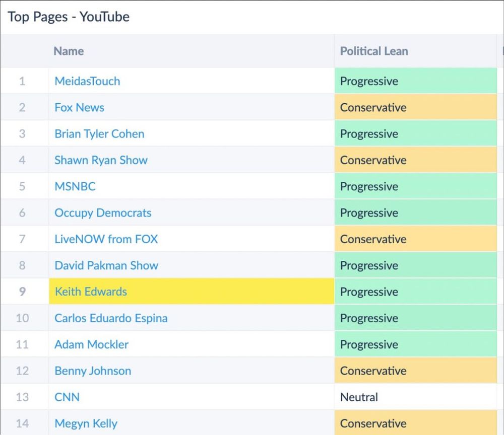
Task: Open the Adam Mockler link
Action: (91, 344)
